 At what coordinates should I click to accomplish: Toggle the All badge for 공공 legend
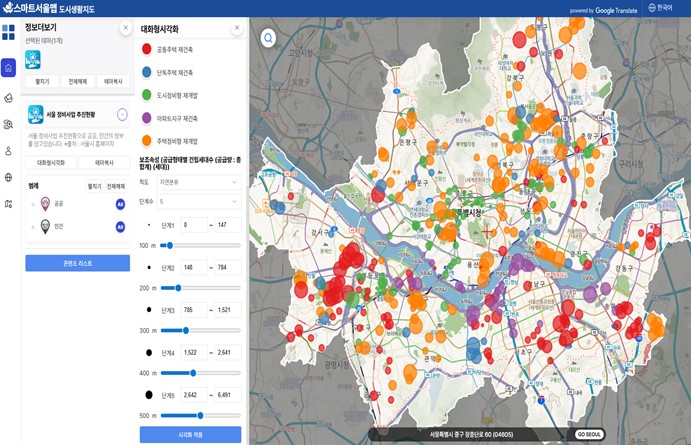click(120, 204)
